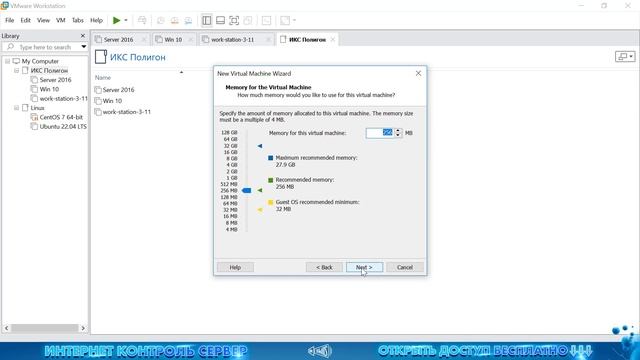Click the Unity mode toolbar icon

tap(248, 20)
